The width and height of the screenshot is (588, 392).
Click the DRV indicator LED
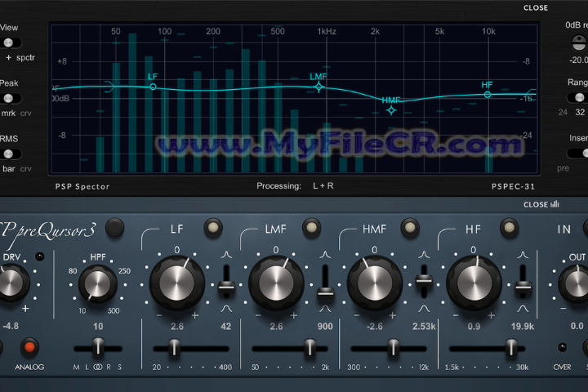pos(39,256)
